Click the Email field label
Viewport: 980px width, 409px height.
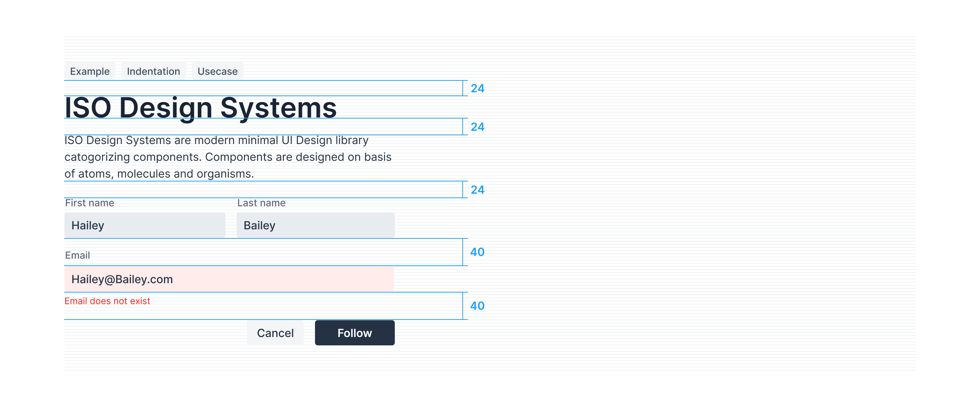pyautogui.click(x=78, y=255)
